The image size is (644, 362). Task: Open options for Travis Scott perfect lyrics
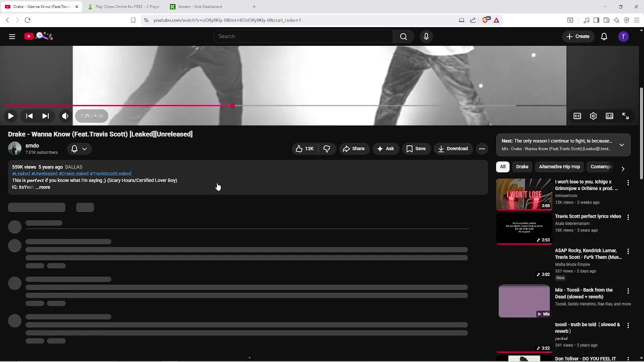tap(628, 217)
